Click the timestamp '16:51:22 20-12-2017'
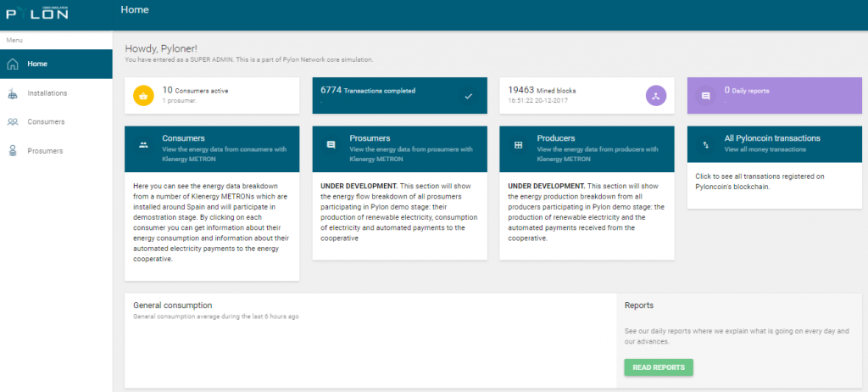868x392 pixels. [x=537, y=101]
